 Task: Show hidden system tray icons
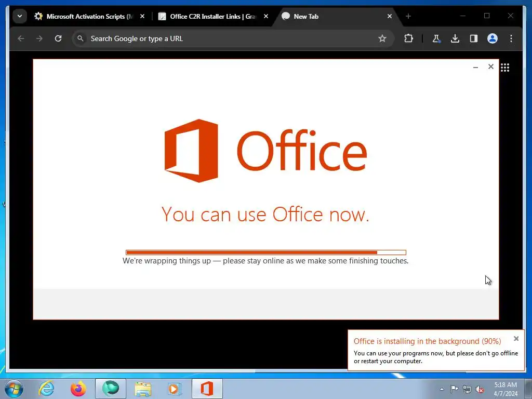point(442,389)
